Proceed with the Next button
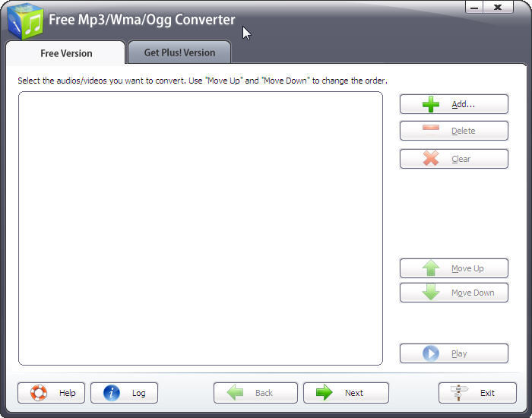Image resolution: width=532 pixels, height=418 pixels. pos(346,393)
